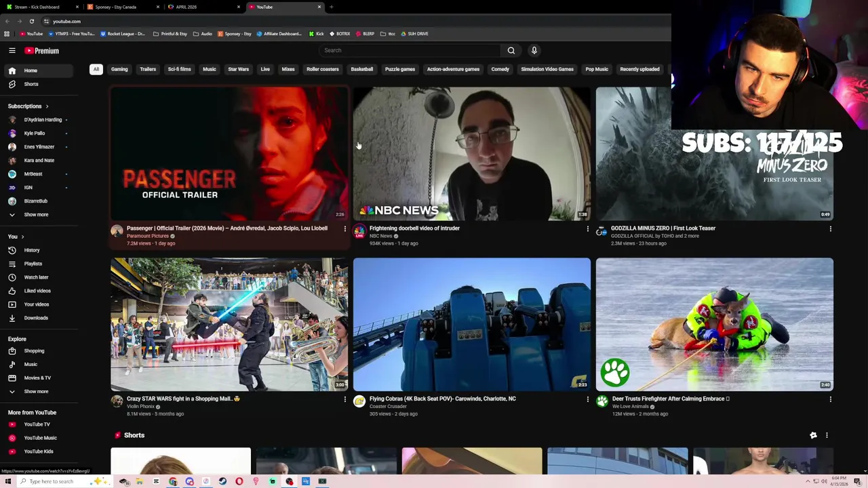This screenshot has height=488, width=868.
Task: Expand the You section header
Action: coord(16,237)
